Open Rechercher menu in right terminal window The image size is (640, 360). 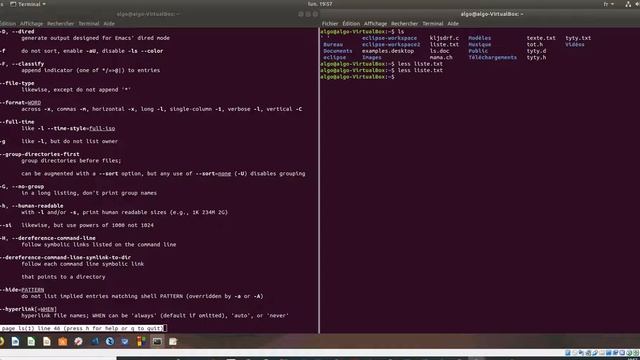404,24
